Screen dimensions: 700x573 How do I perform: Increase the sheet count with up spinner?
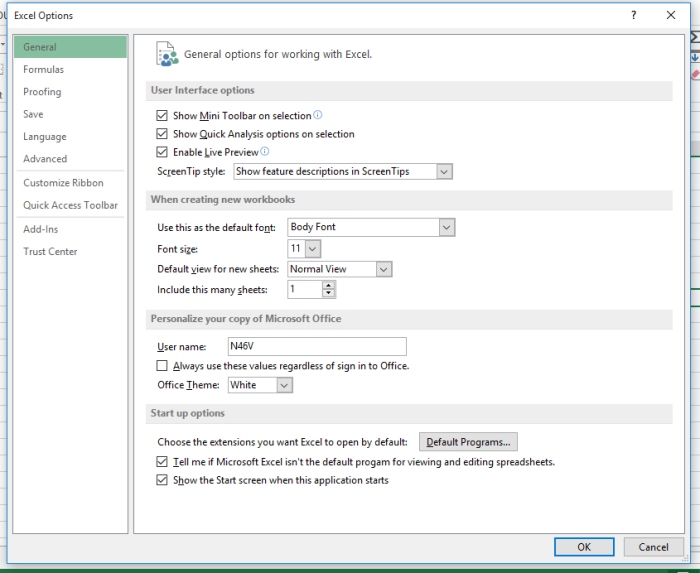pos(329,285)
